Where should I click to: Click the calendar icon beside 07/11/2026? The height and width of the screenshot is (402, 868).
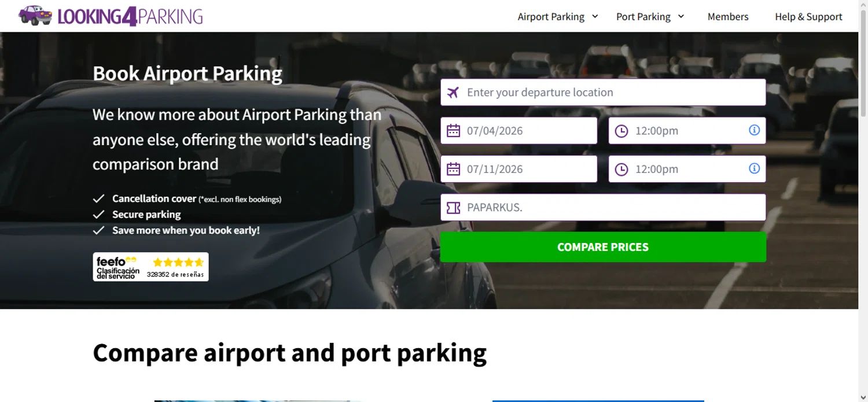pyautogui.click(x=454, y=169)
